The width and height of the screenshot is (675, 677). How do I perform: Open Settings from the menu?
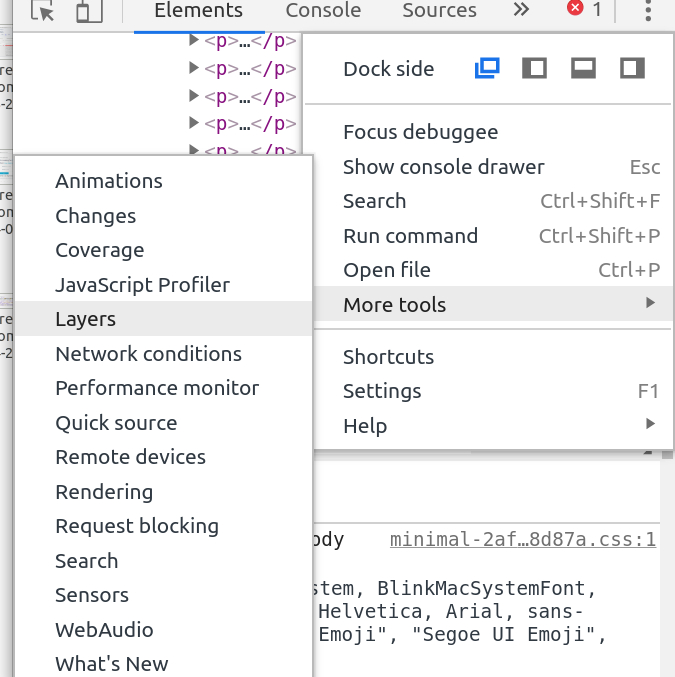(x=382, y=391)
